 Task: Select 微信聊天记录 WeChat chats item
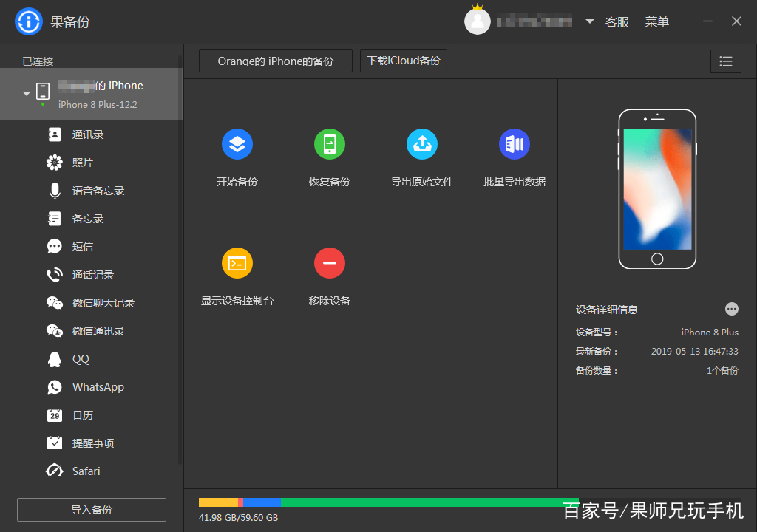click(91, 303)
